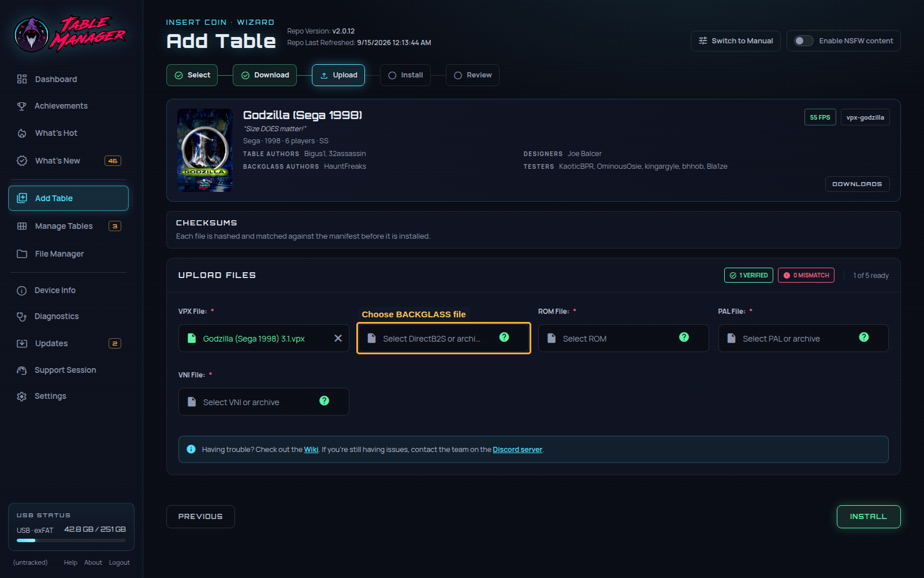Jump to the Install wizard step
Image resolution: width=924 pixels, height=578 pixels.
tap(405, 75)
